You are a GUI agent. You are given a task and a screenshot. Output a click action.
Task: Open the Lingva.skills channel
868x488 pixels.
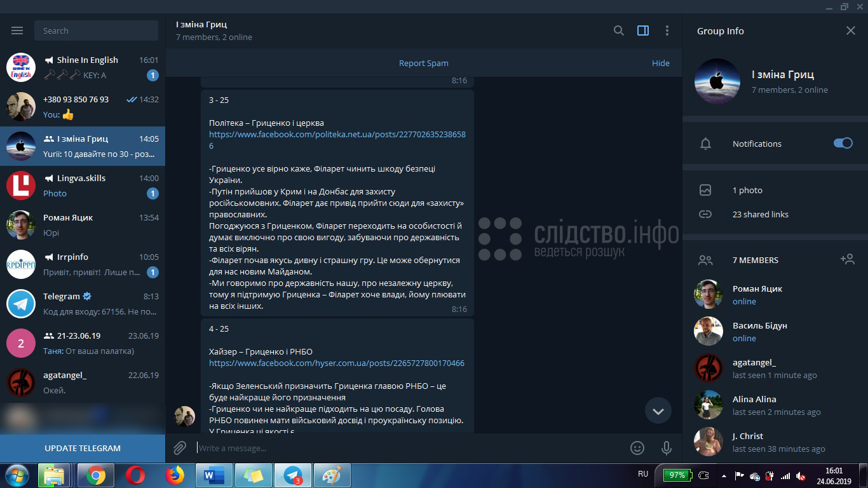[83, 186]
